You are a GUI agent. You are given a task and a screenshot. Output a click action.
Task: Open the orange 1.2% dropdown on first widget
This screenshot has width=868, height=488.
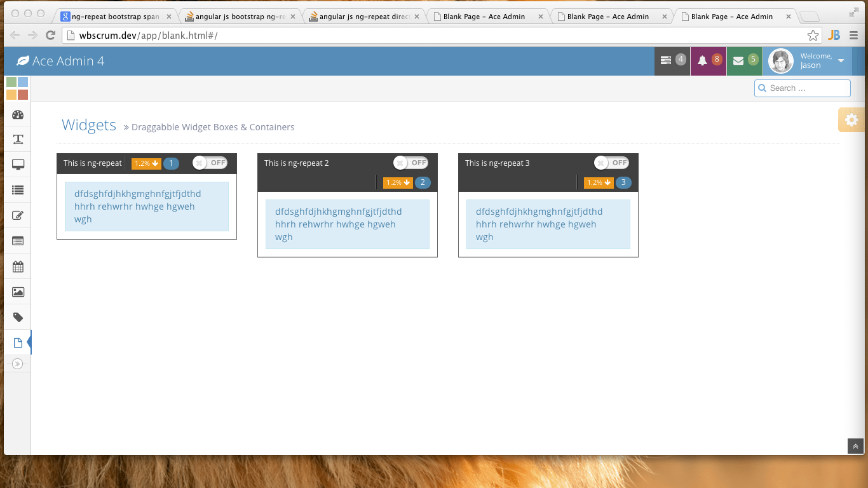(145, 163)
